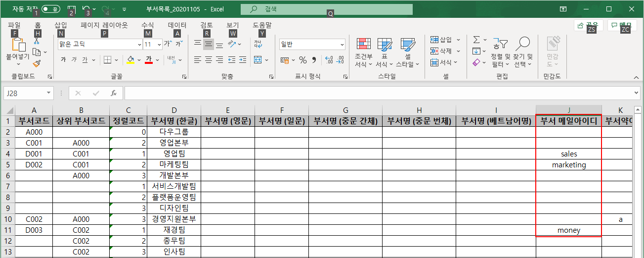
Task: Click the yellow fill color swatch
Action: click(x=130, y=60)
